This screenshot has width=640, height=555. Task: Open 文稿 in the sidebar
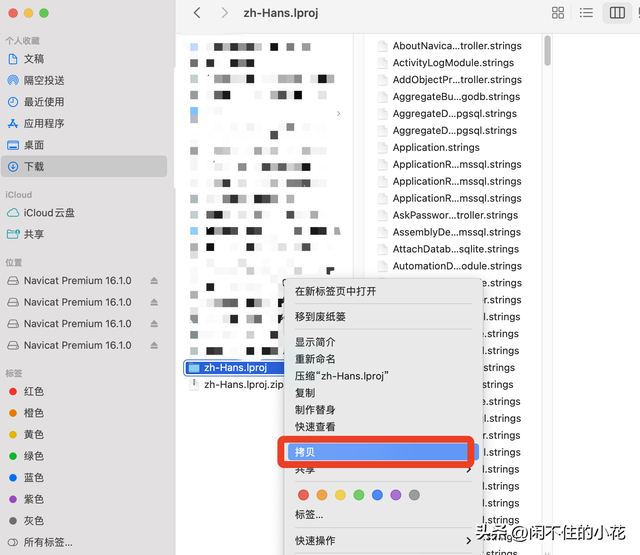(33, 59)
